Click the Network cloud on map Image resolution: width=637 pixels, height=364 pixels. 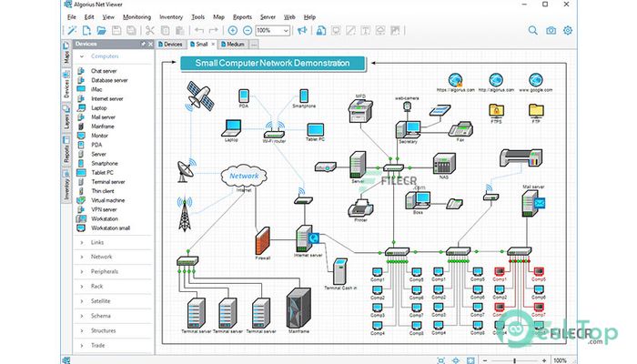coord(244,176)
